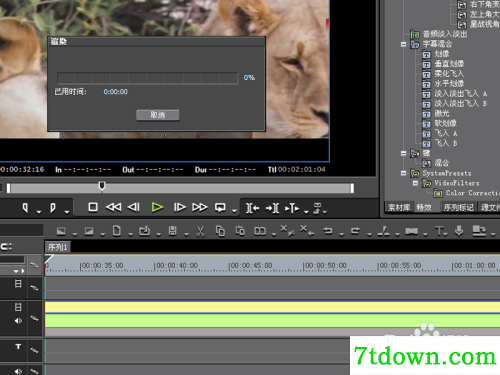Viewport: 500px width, 375px height.
Task: Collapse the 字幕混合 tree folder
Action: [x=403, y=44]
